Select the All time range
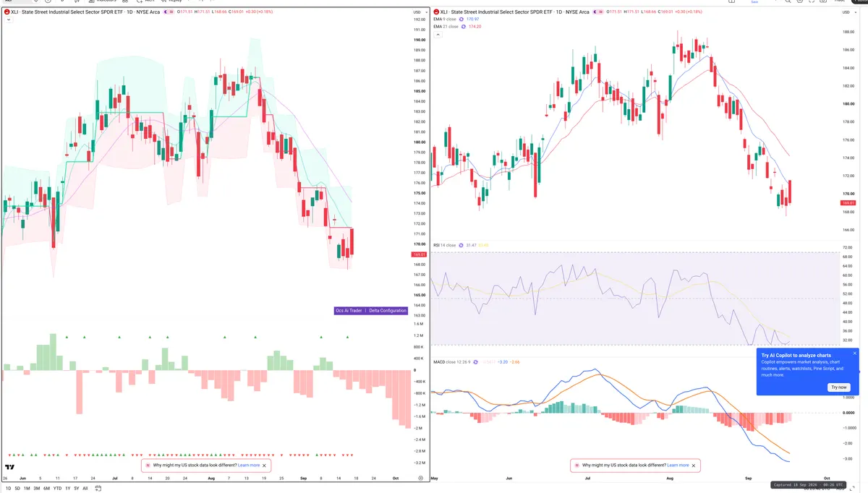This screenshot has height=493, width=868. tap(85, 489)
